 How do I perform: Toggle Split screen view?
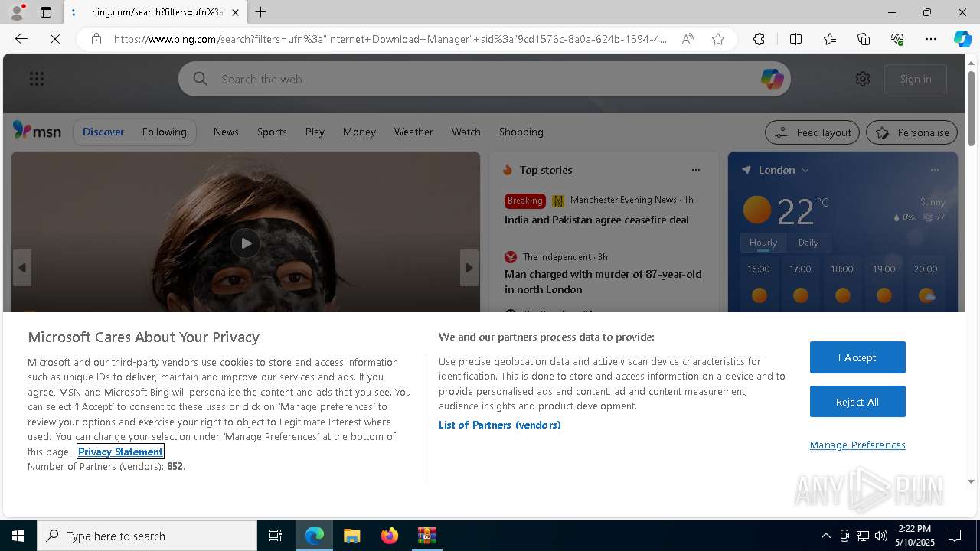pos(795,39)
